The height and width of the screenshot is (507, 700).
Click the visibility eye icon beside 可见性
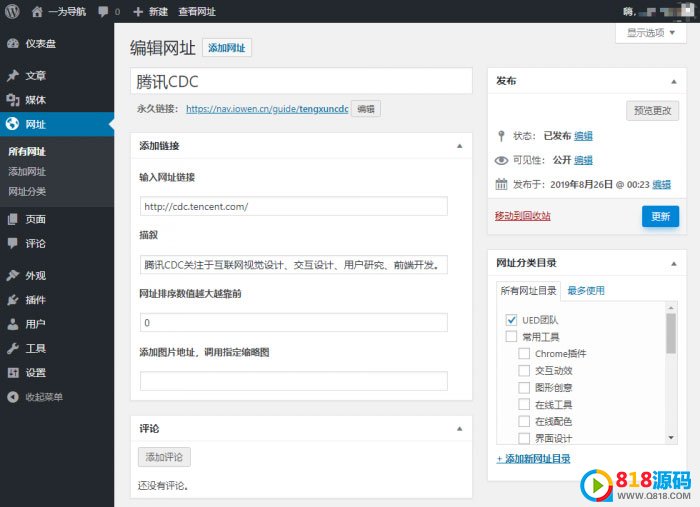[501, 160]
